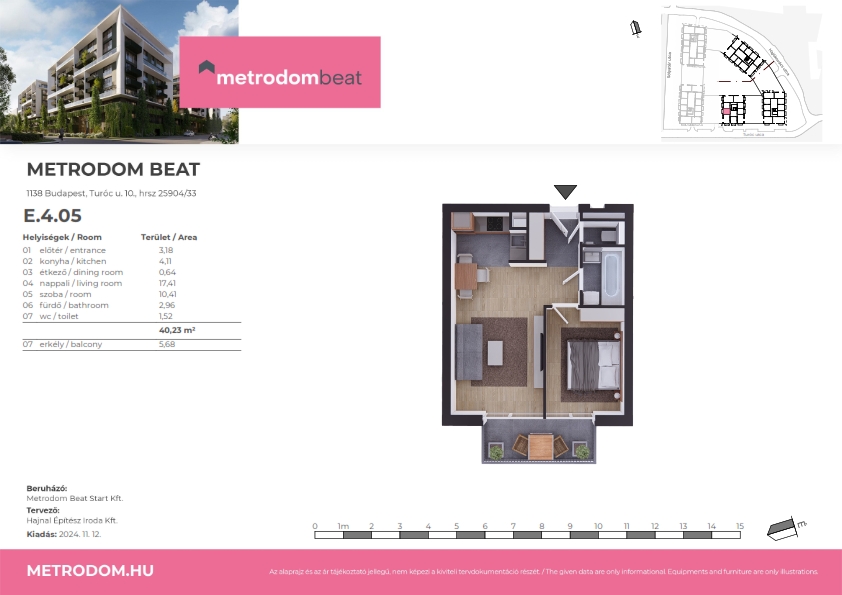Click Metrodom Beat Start Kft. text
This screenshot has width=842, height=595.
(x=75, y=498)
